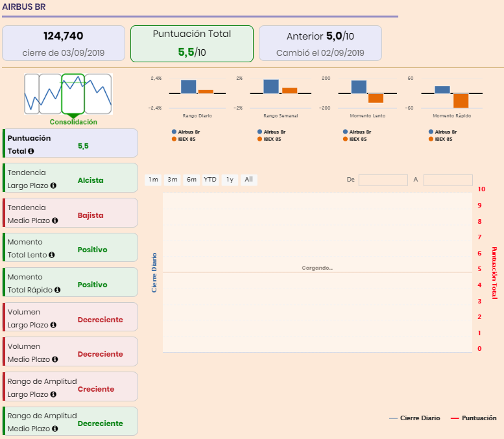
Task: Click the AIRBUS BR title
Action: tap(24, 6)
